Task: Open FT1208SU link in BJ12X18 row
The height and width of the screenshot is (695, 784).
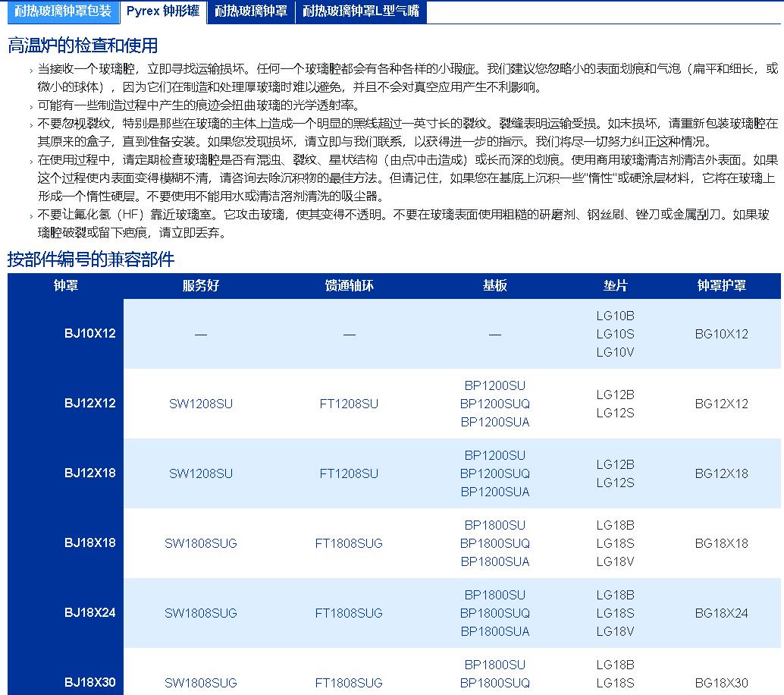Action: tap(349, 474)
